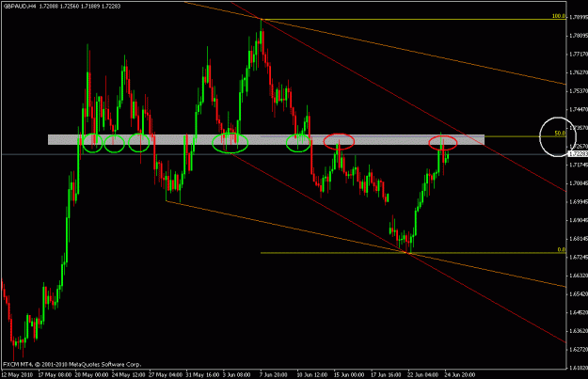Select the 1.67245 price axis label
The height and width of the screenshot is (379, 588).
[579, 257]
